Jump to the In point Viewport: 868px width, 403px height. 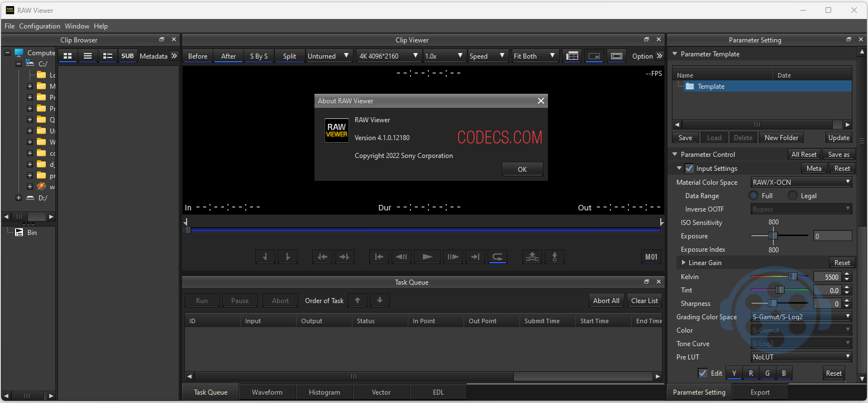pos(322,257)
